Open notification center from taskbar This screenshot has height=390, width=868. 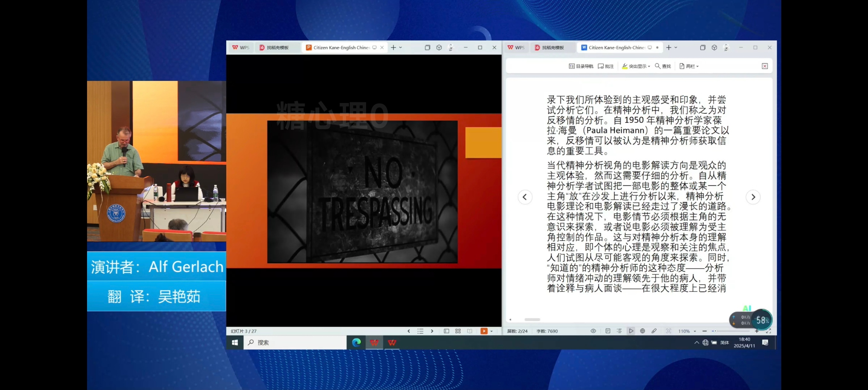pyautogui.click(x=765, y=343)
